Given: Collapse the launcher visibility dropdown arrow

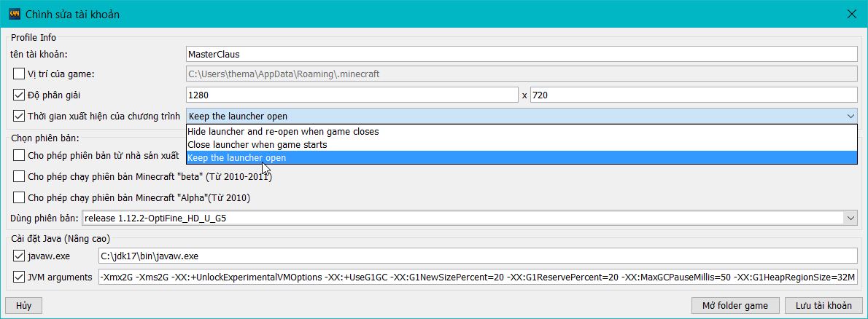Looking at the screenshot, I should click(850, 116).
